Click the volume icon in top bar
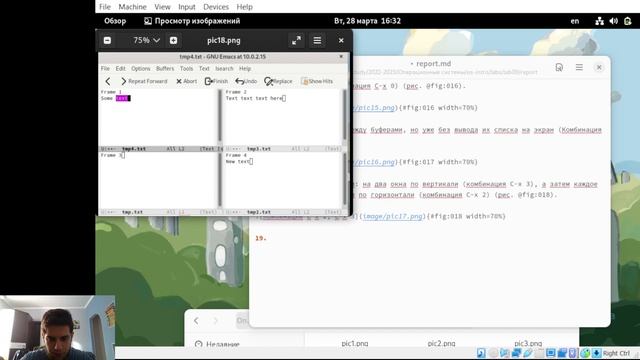This screenshot has height=360, width=640. click(613, 21)
